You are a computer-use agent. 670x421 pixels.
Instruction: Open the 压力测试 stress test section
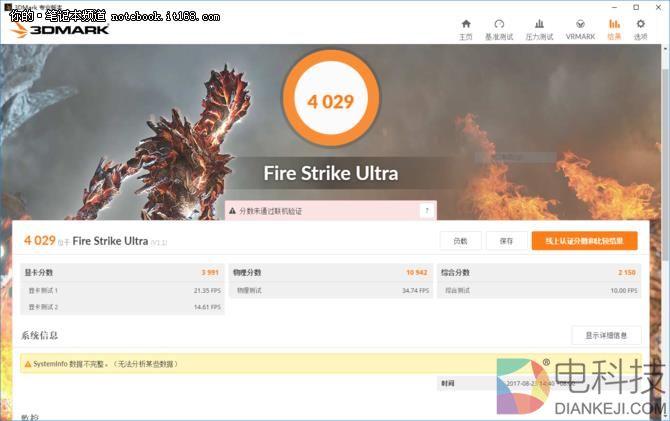[539, 29]
